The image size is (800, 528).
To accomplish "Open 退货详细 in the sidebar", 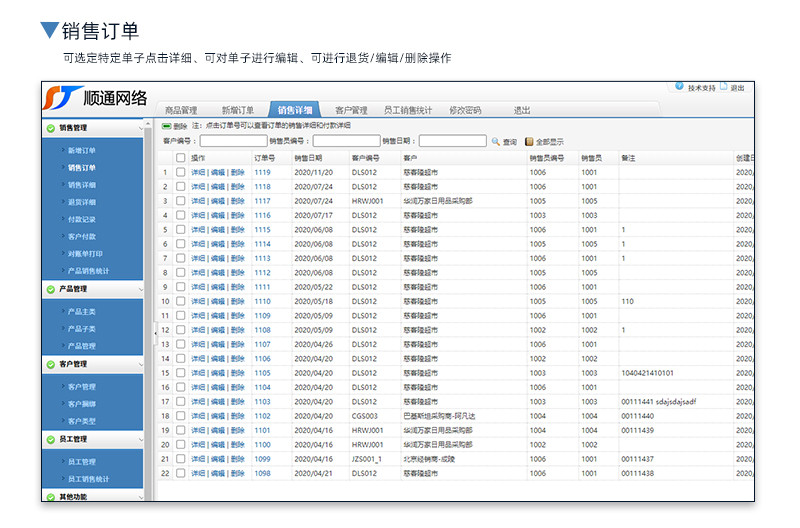I will (82, 202).
